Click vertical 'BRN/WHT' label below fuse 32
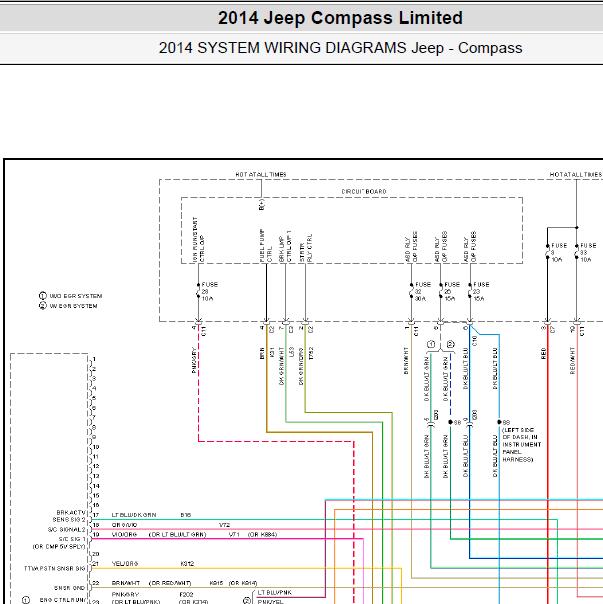The width and height of the screenshot is (603, 604). tap(406, 361)
